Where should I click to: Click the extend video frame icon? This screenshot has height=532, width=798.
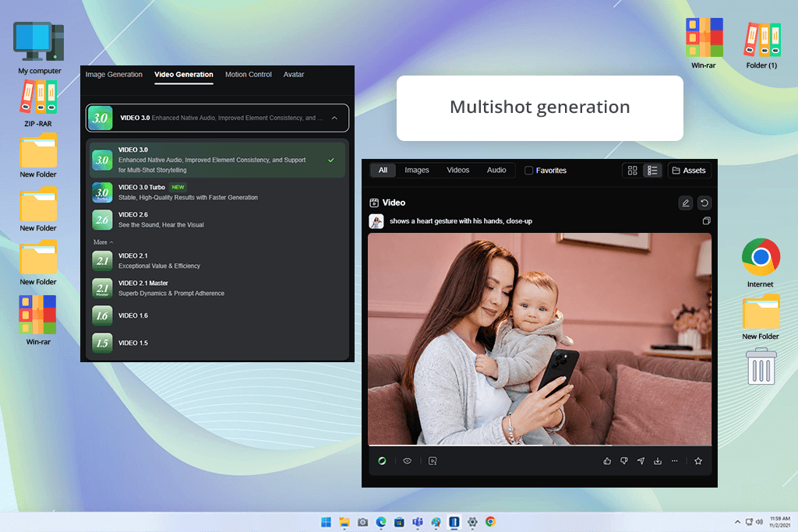433,461
